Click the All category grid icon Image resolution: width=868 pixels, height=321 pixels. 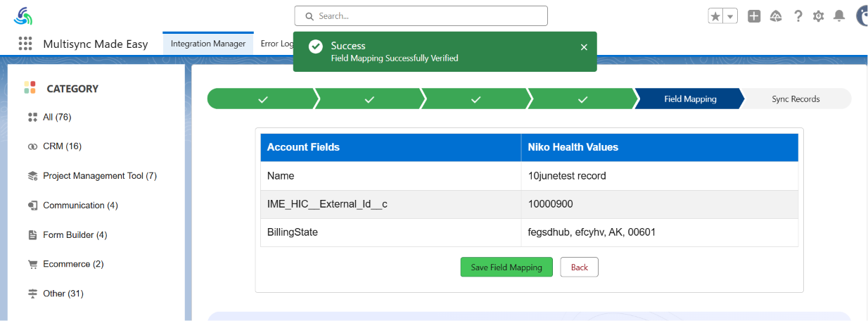click(32, 117)
